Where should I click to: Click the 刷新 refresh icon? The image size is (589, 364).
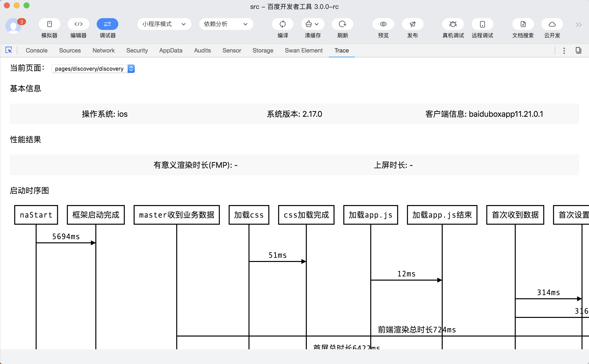point(342,24)
